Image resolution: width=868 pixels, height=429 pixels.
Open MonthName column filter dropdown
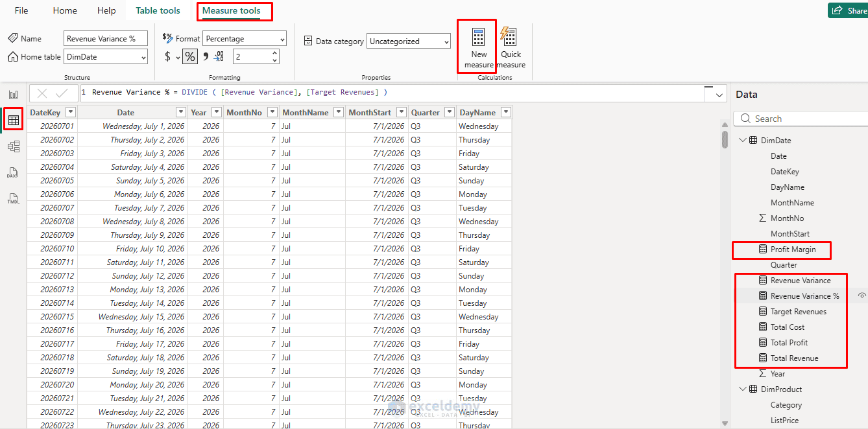click(x=339, y=112)
